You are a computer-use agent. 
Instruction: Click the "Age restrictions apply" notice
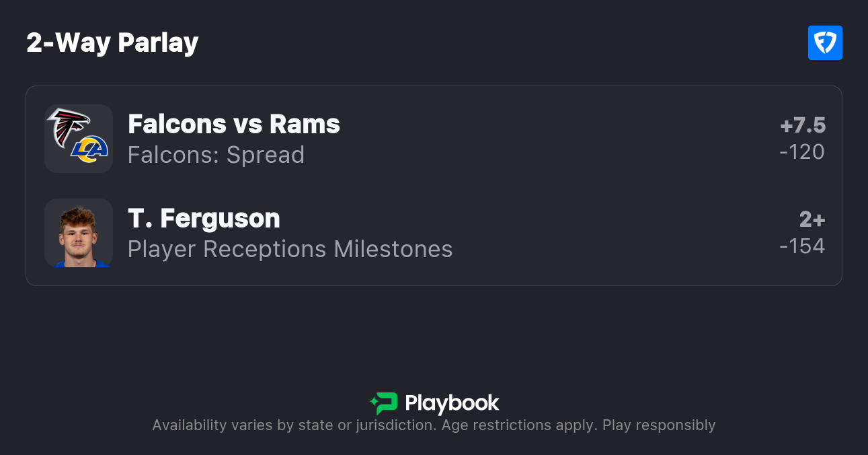pyautogui.click(x=518, y=425)
